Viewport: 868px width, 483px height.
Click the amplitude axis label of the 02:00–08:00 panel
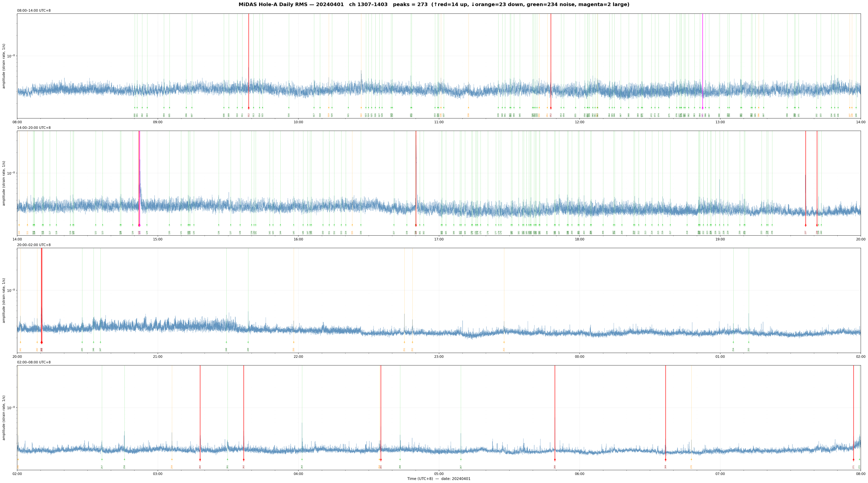(x=4, y=418)
